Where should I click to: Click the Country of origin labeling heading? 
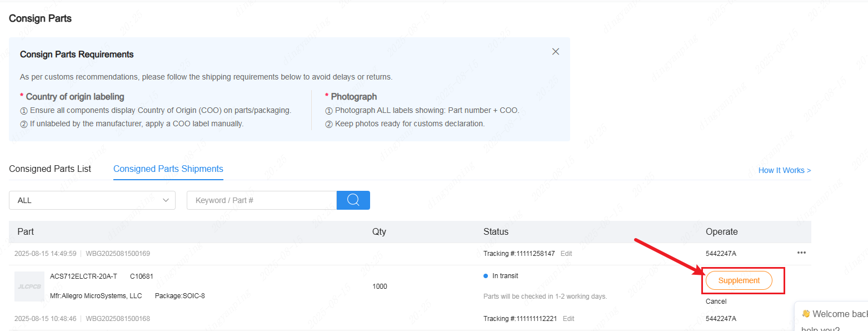point(75,97)
